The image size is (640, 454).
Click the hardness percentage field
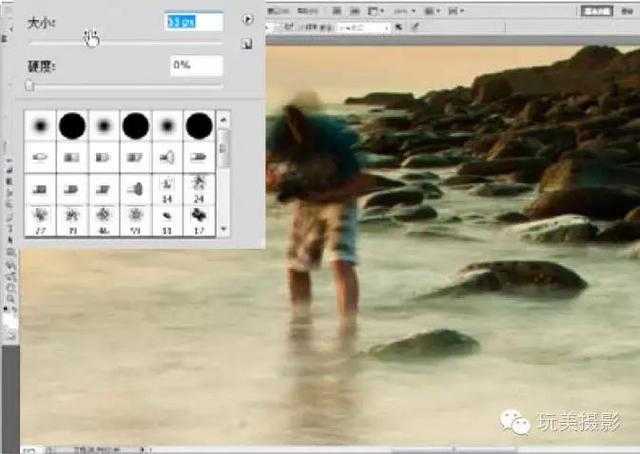[x=195, y=66]
